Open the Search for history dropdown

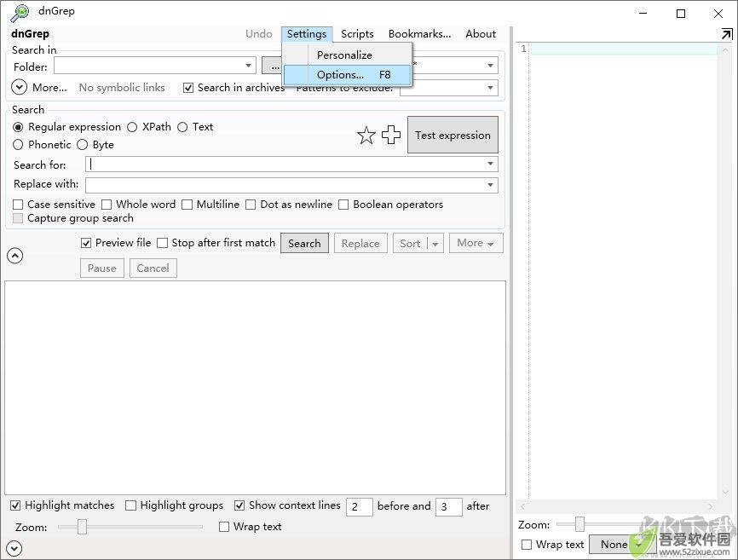[x=490, y=164]
